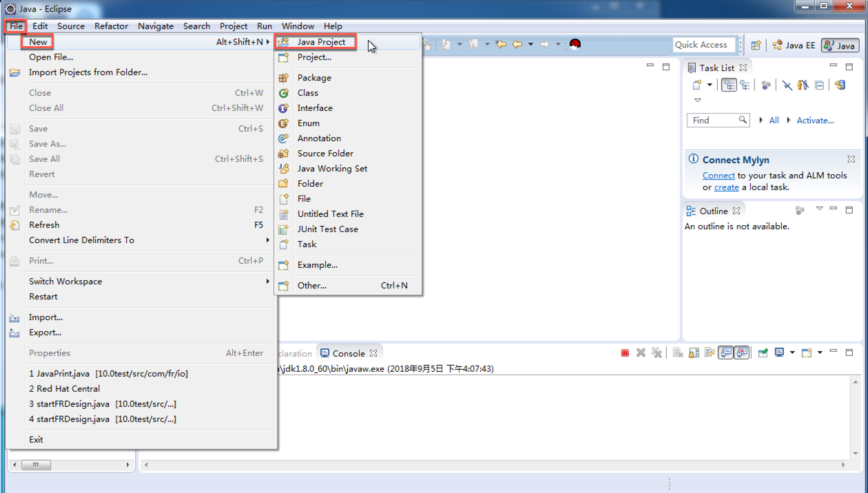868x493 pixels.
Task: Click New Task icon in Task List
Action: [x=697, y=85]
